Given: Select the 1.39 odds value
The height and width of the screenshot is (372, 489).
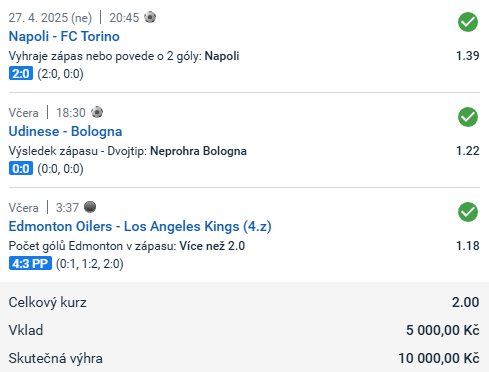Looking at the screenshot, I should click(468, 56).
